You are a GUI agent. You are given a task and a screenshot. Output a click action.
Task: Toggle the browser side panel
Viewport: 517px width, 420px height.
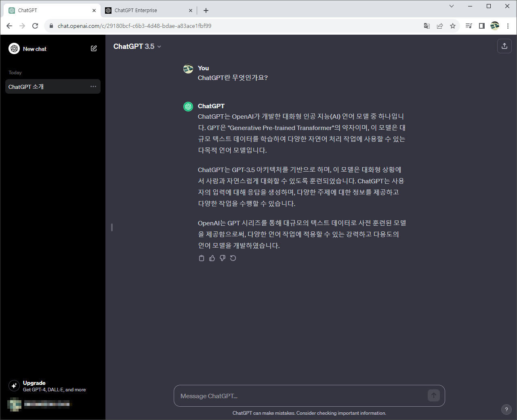click(x=482, y=26)
